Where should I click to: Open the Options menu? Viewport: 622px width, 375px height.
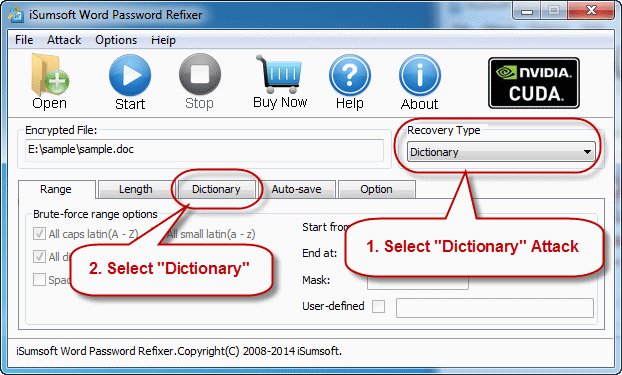pos(116,40)
